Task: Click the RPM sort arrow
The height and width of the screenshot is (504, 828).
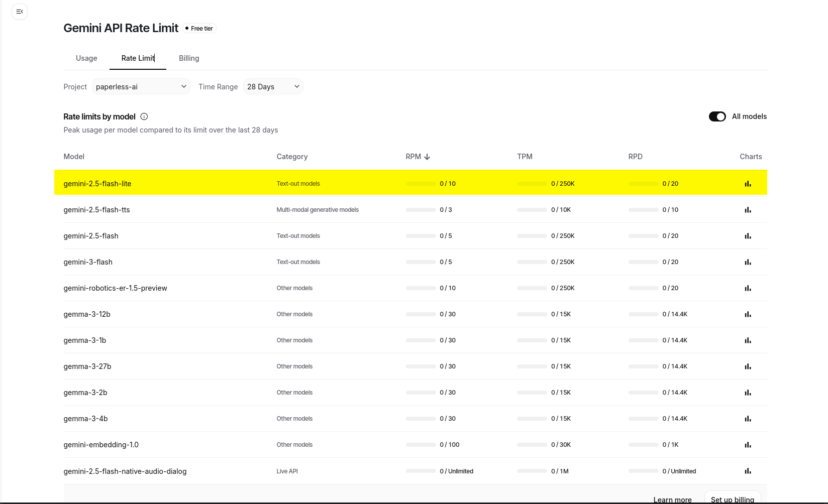Action: (427, 157)
